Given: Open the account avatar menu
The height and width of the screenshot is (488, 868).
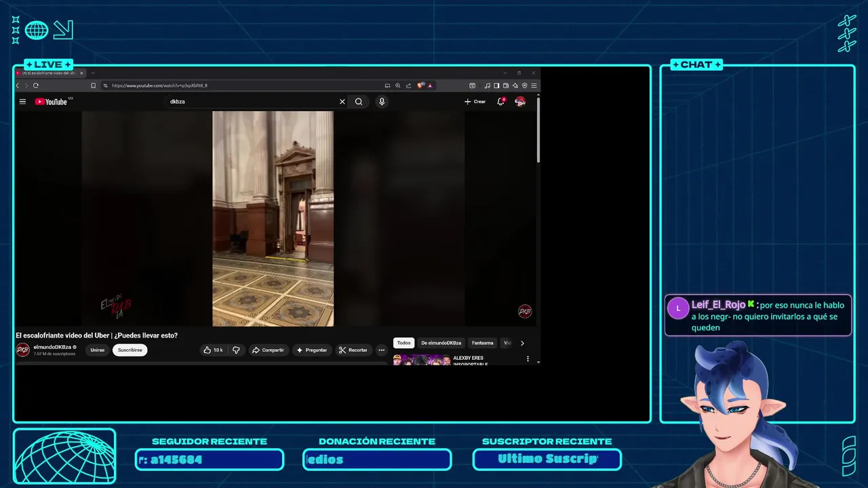Looking at the screenshot, I should pos(520,102).
